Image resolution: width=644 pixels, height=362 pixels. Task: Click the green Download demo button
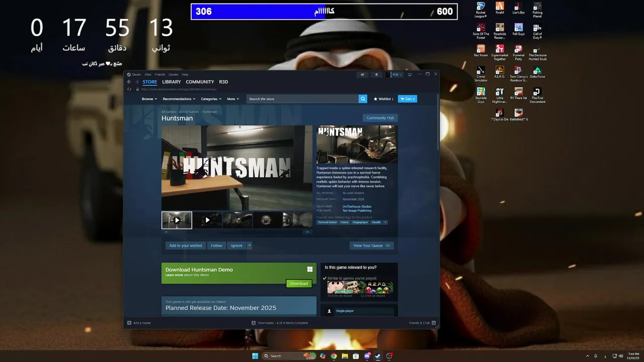(299, 284)
